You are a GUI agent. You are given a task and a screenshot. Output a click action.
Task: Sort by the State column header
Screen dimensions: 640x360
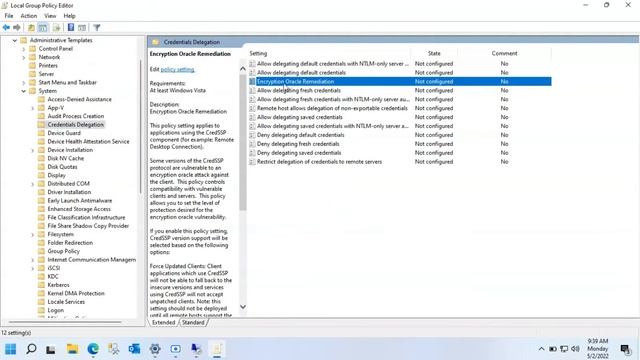pyautogui.click(x=434, y=53)
